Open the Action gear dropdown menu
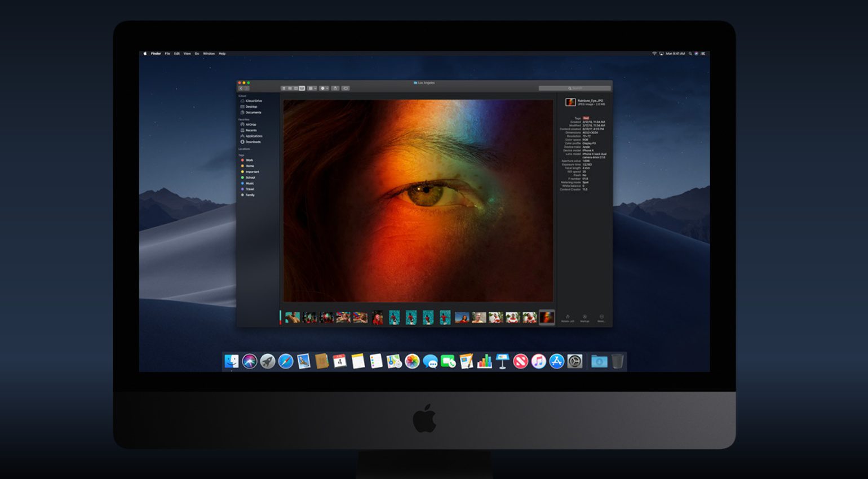 click(x=324, y=88)
